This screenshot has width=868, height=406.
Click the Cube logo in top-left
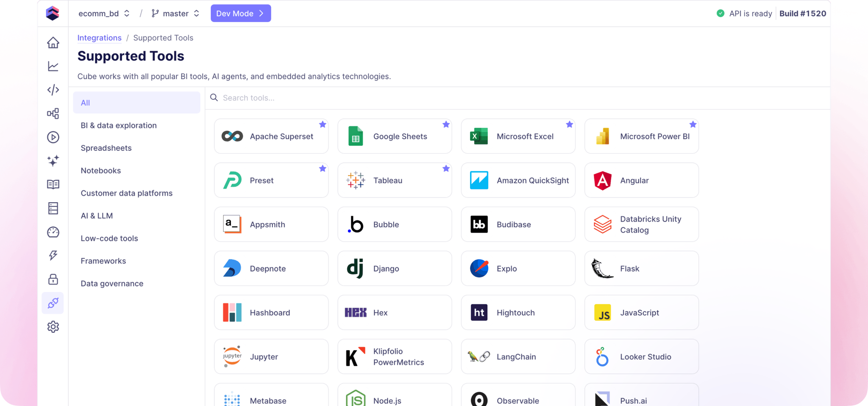click(53, 13)
